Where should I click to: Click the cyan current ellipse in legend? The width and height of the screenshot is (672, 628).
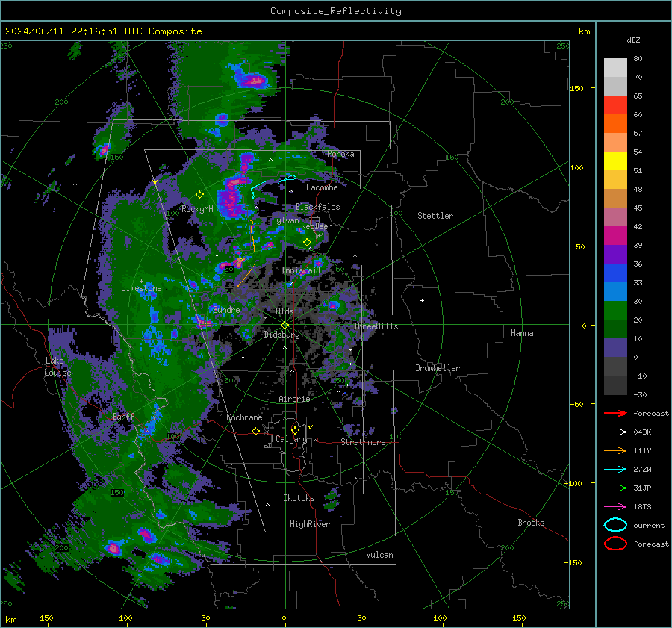click(615, 525)
